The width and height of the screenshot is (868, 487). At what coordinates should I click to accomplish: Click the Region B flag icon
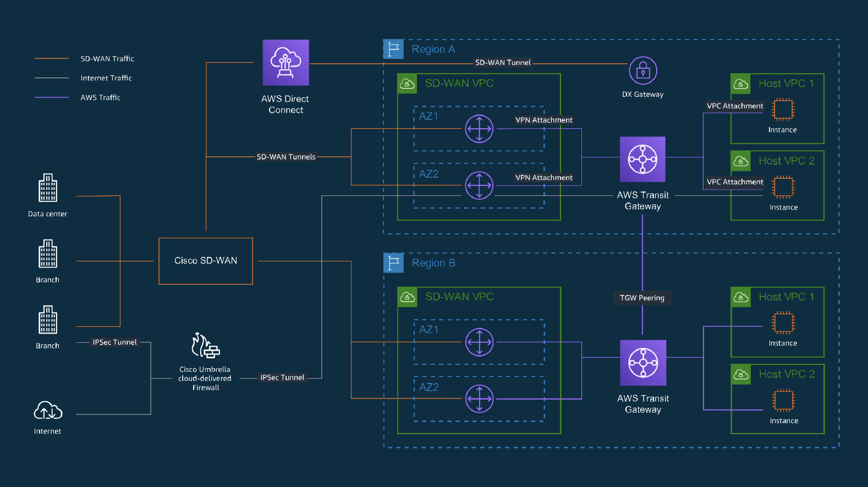click(x=393, y=263)
